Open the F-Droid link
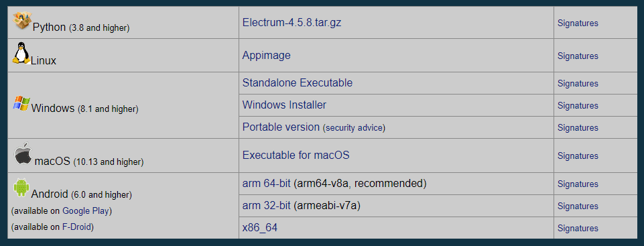The height and width of the screenshot is (246, 644). click(x=77, y=227)
